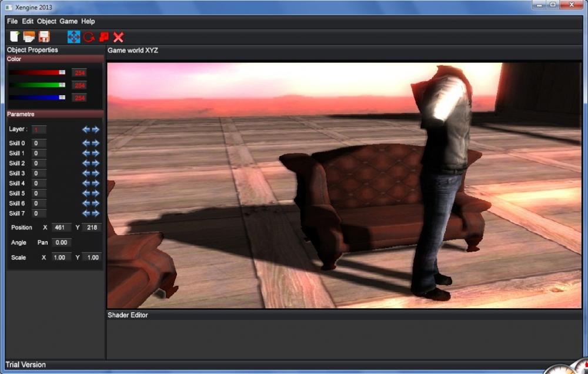Click the Scale X field
This screenshot has height=374, width=588.
coord(61,258)
